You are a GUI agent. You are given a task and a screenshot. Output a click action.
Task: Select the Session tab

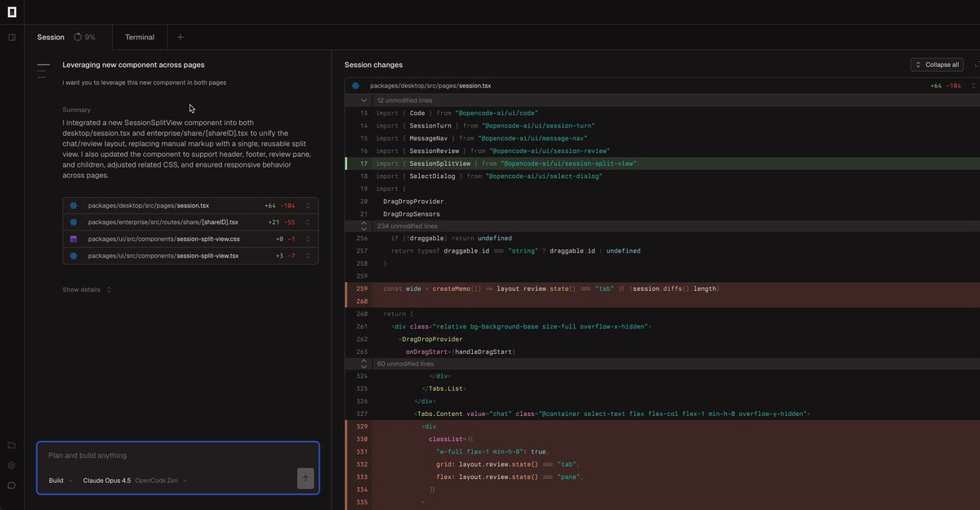[x=51, y=37]
